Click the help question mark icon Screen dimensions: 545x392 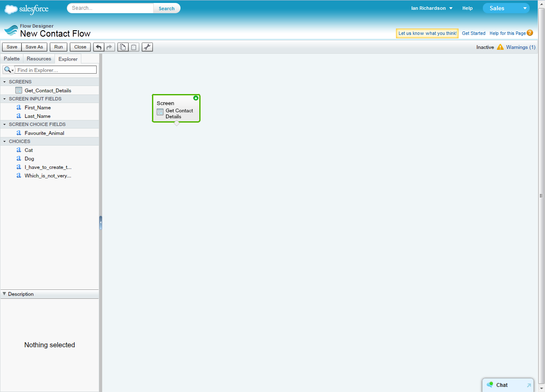pos(530,33)
